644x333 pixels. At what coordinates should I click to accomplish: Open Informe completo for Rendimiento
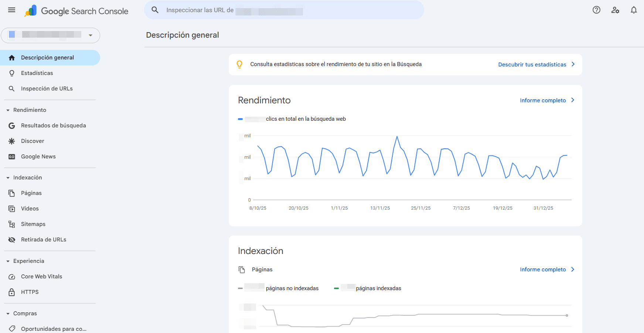(542, 100)
